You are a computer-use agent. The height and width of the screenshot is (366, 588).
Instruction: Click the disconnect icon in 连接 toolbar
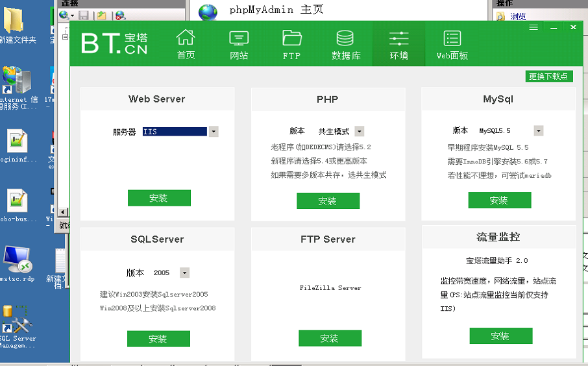[120, 16]
